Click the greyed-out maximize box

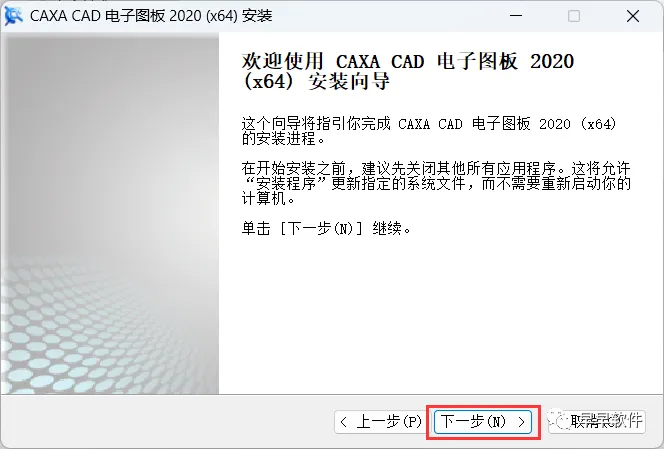(x=574, y=16)
